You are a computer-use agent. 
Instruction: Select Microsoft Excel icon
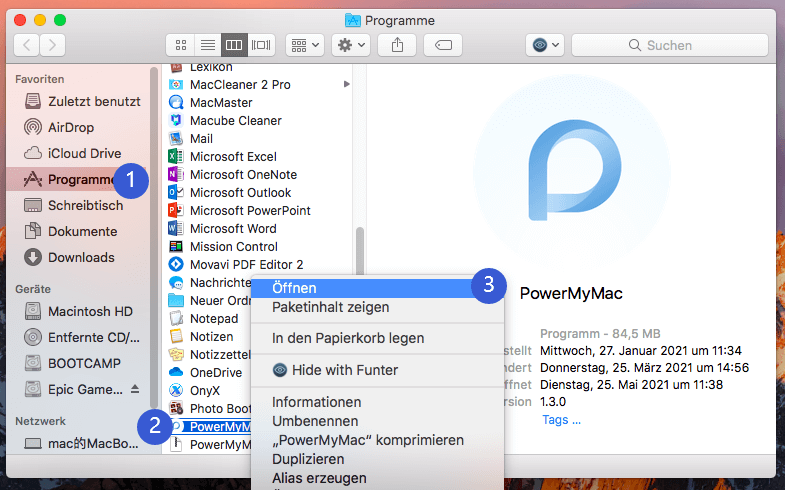[176, 157]
